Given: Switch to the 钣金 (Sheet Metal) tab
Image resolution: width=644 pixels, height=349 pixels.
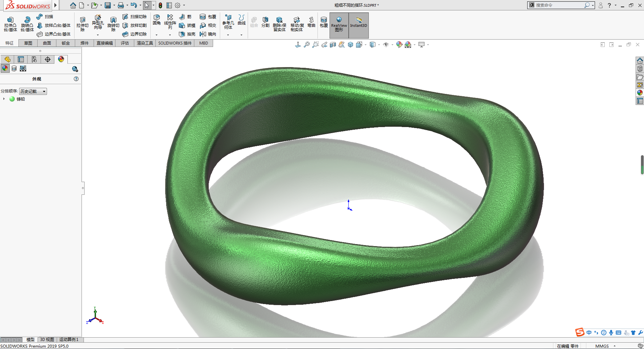Looking at the screenshot, I should tap(66, 43).
